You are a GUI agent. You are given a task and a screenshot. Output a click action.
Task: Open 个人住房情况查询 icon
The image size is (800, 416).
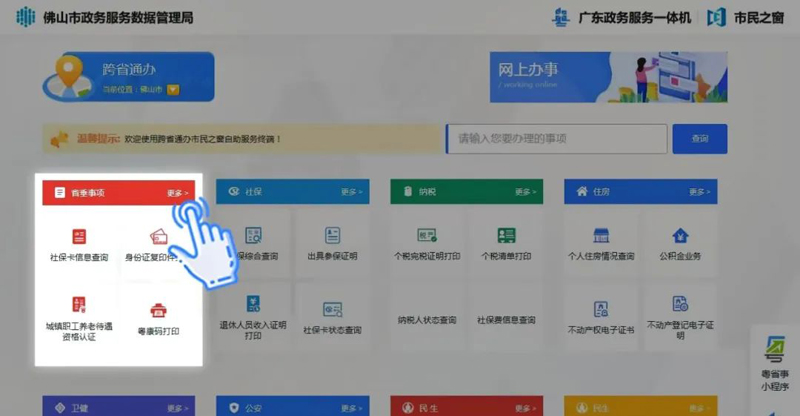pyautogui.click(x=601, y=237)
